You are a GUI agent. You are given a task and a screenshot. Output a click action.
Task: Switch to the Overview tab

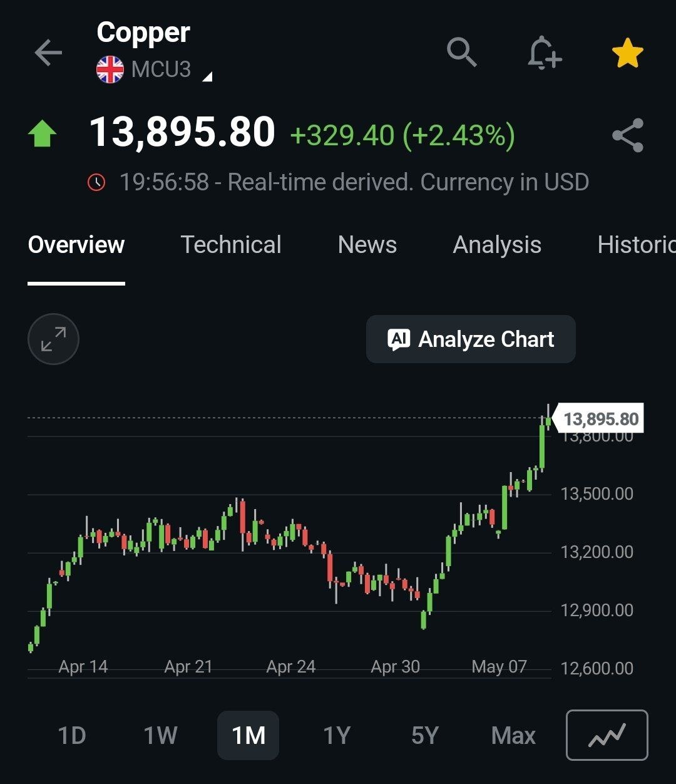tap(76, 245)
